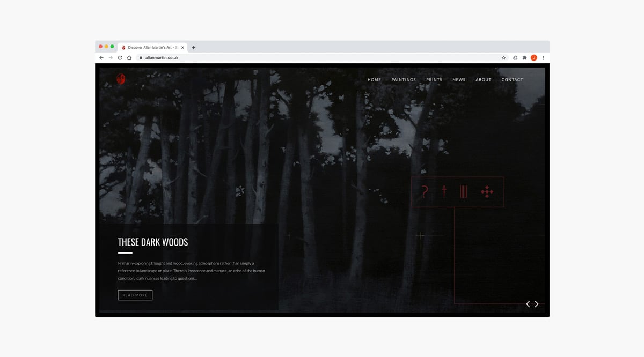Click the red Allan Martin site logo
Viewport: 644px width, 357px height.
click(x=121, y=79)
